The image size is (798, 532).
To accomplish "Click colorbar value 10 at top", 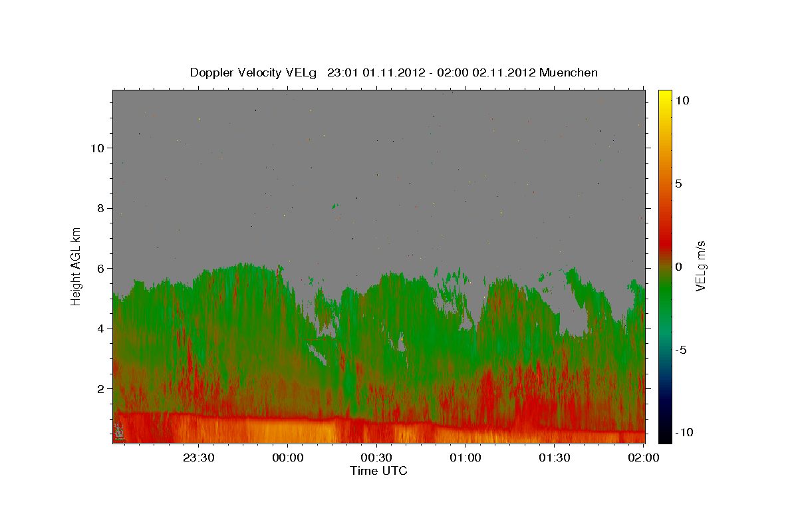I will [x=682, y=100].
